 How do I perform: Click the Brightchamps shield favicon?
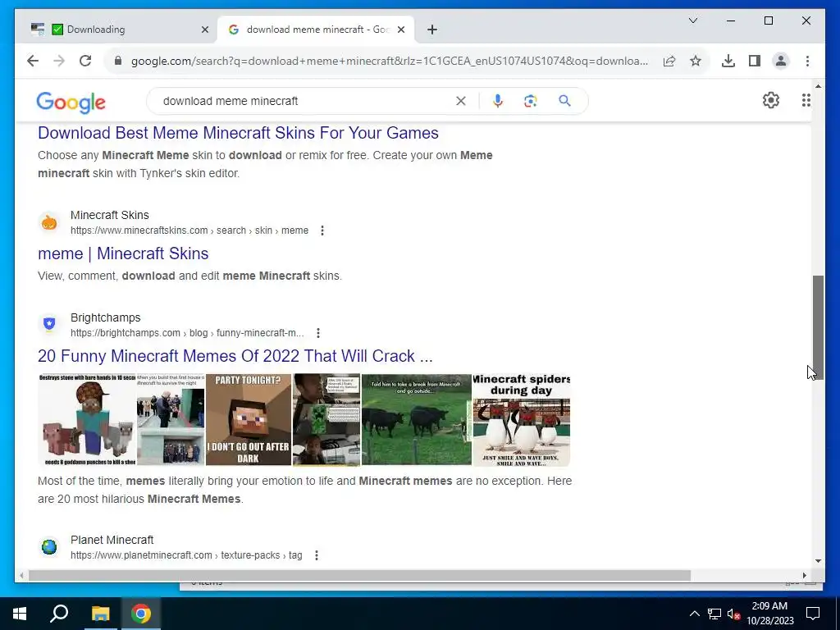48,324
